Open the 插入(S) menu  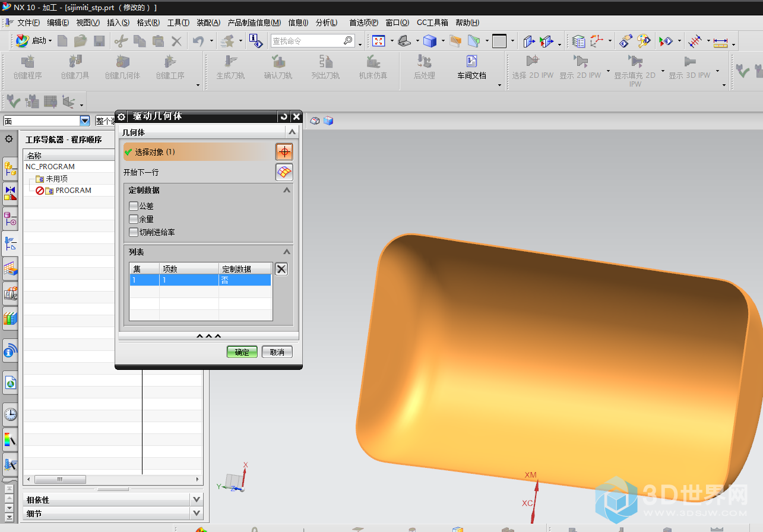tap(118, 23)
